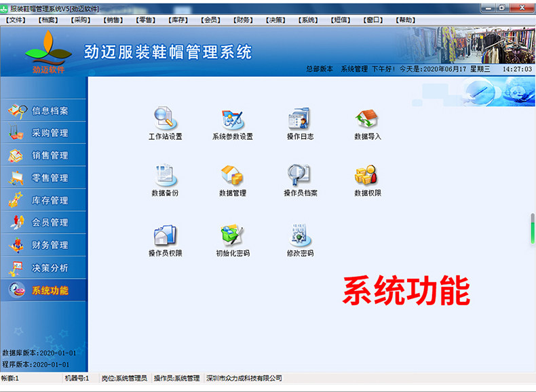Open the 修改密码 icon
Image resolution: width=536 pixels, height=392 pixels.
click(300, 235)
